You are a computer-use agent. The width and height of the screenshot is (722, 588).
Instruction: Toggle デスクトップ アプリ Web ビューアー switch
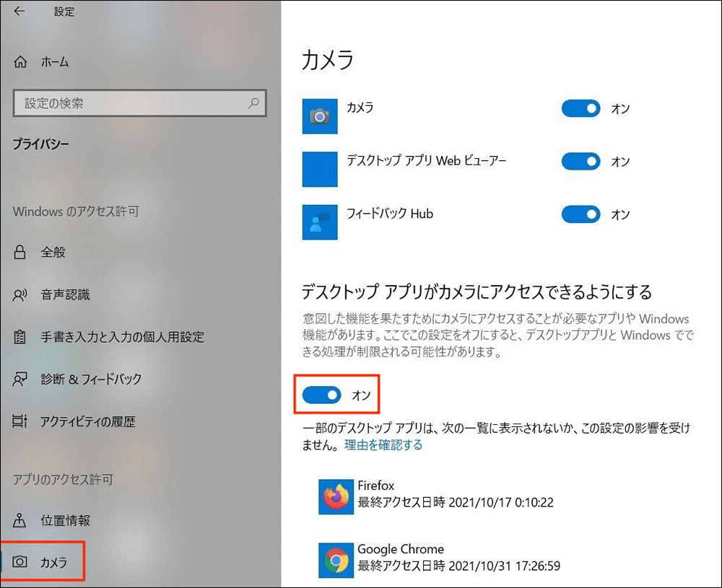coord(580,162)
